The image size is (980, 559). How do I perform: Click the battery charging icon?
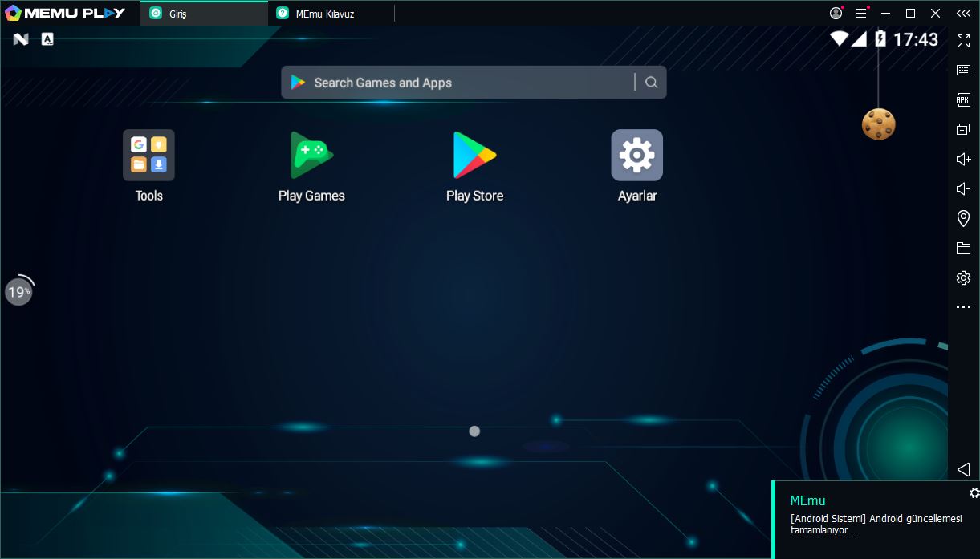click(880, 38)
